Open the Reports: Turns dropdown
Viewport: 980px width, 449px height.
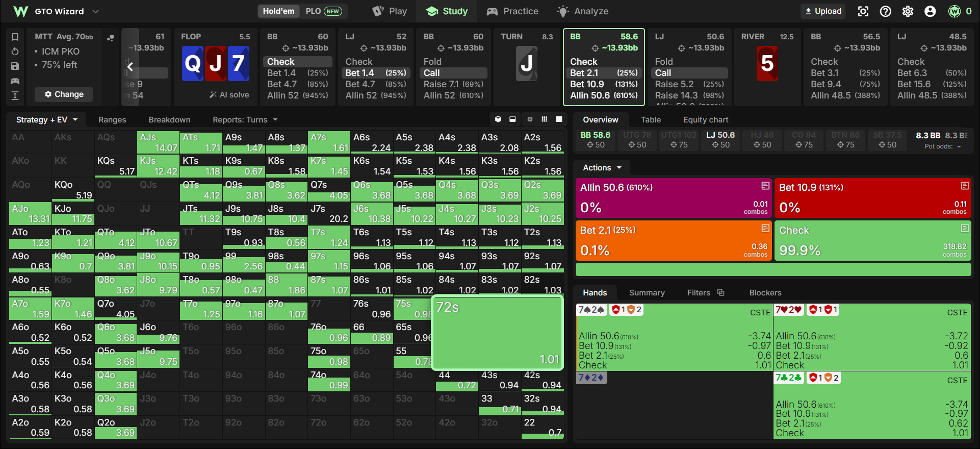click(x=245, y=120)
